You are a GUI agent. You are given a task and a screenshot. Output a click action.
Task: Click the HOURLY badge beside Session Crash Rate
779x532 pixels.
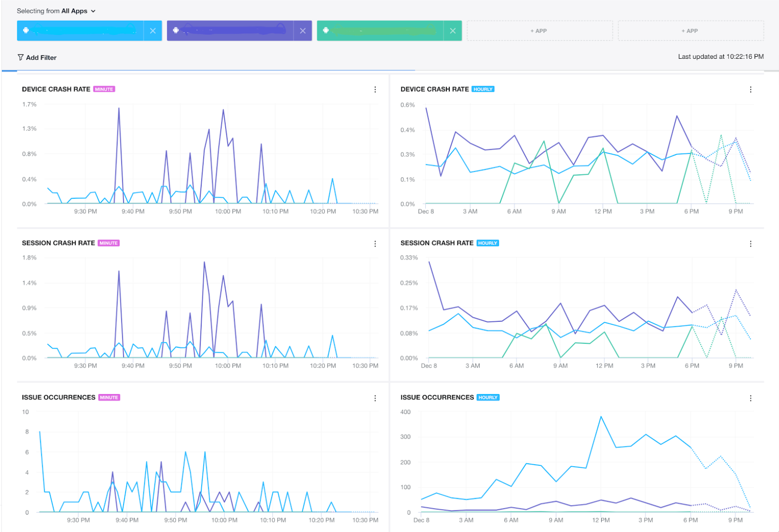click(487, 243)
